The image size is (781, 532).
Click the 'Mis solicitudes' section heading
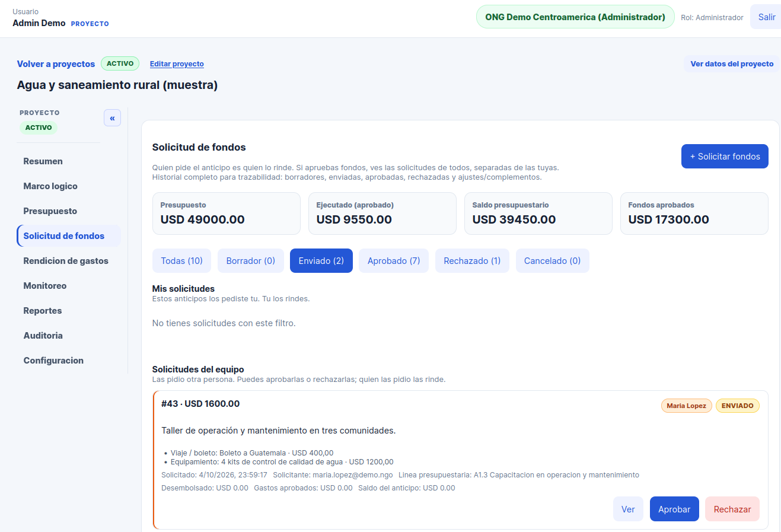pos(183,289)
